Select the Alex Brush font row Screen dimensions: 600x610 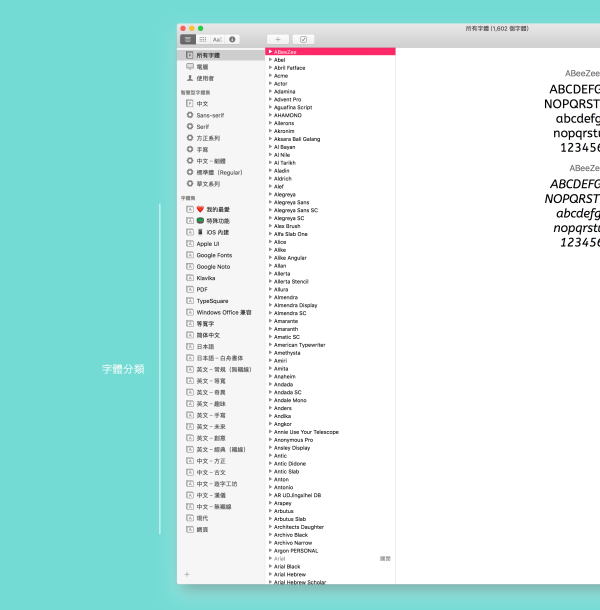tap(330, 226)
